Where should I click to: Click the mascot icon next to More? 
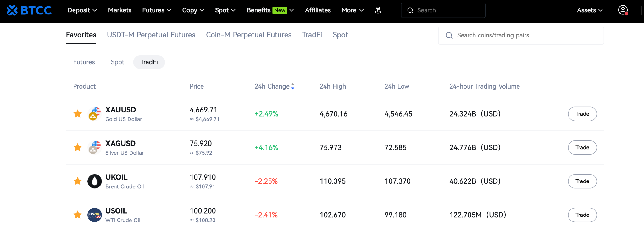click(x=378, y=10)
